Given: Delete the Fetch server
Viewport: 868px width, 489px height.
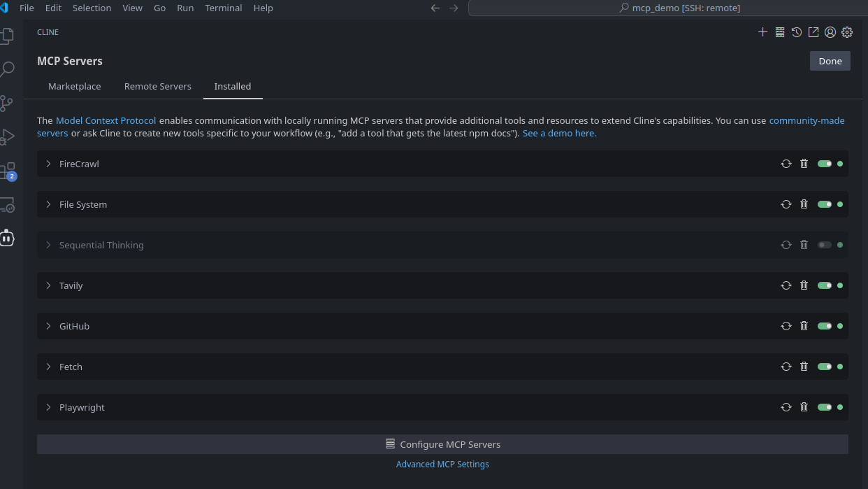Looking at the screenshot, I should click(x=804, y=367).
